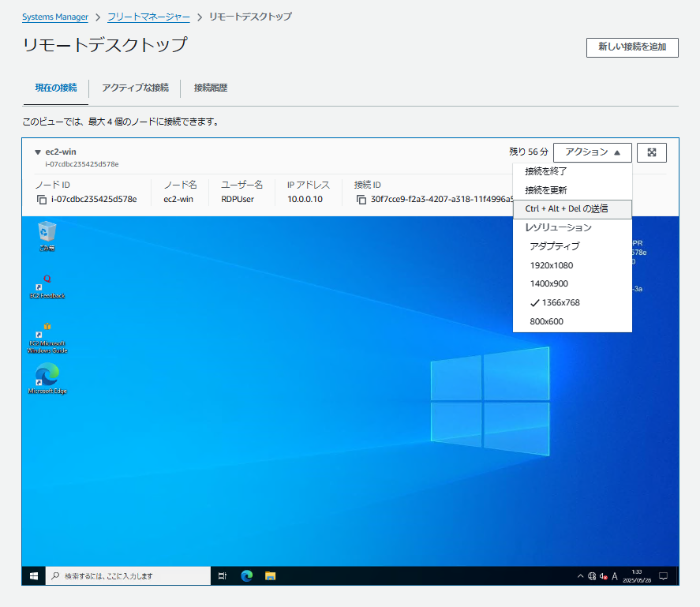Copy the connection ID with copy icon
This screenshot has width=700, height=607.
point(361,200)
